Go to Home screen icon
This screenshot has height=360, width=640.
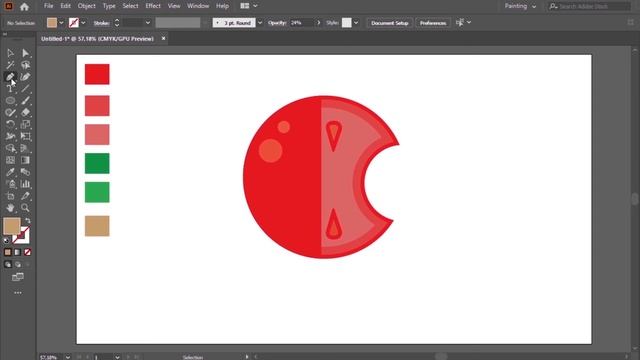pyautogui.click(x=24, y=7)
